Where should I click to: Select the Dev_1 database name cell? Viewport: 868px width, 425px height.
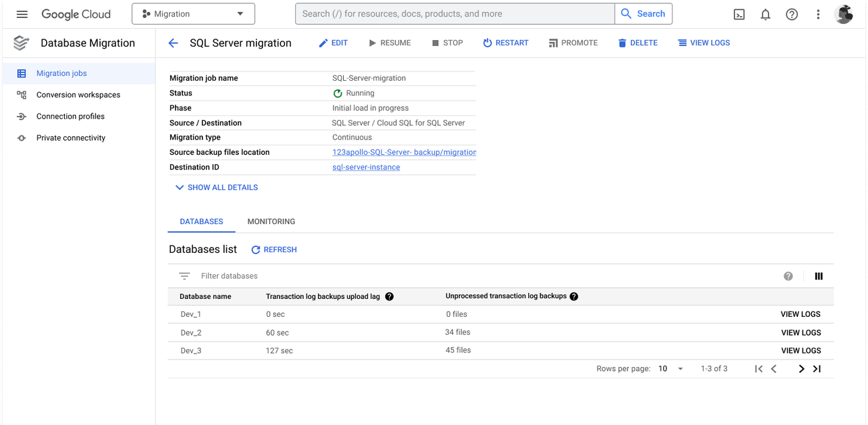(x=191, y=314)
